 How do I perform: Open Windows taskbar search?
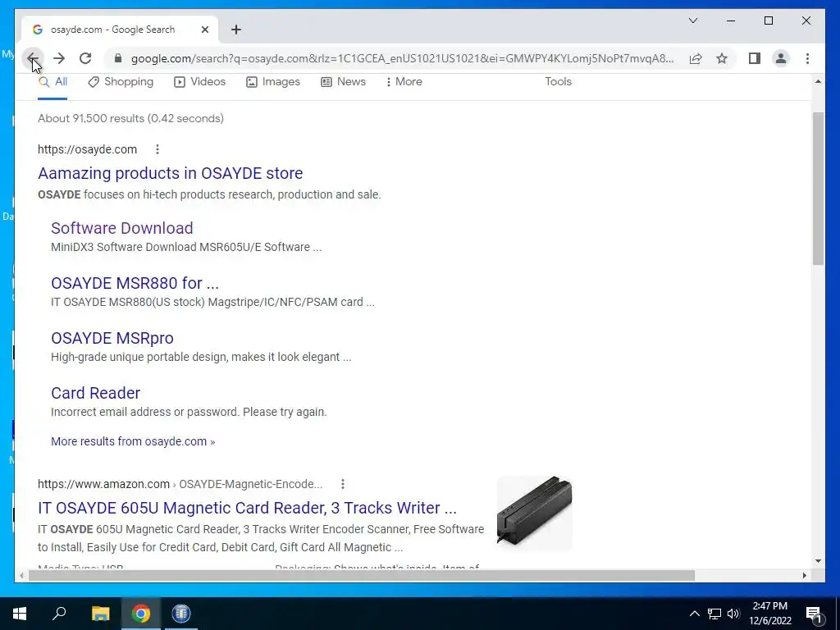point(59,614)
